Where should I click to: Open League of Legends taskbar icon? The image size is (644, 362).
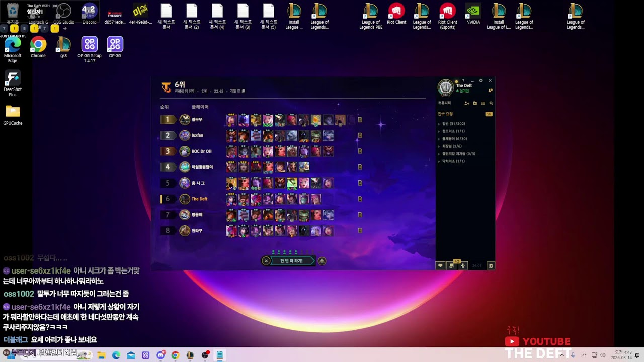coord(190,355)
